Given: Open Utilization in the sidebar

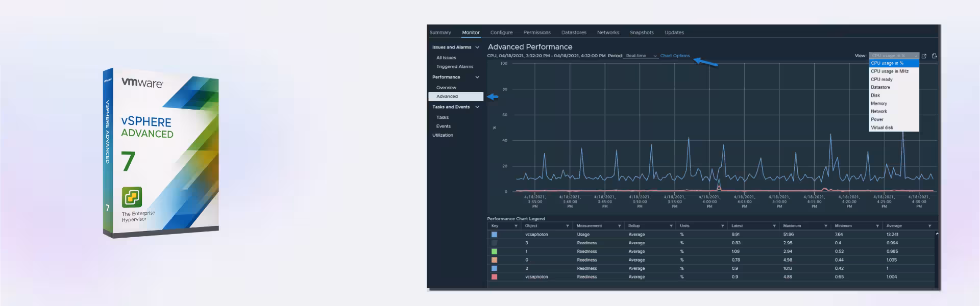Looking at the screenshot, I should click(x=443, y=135).
